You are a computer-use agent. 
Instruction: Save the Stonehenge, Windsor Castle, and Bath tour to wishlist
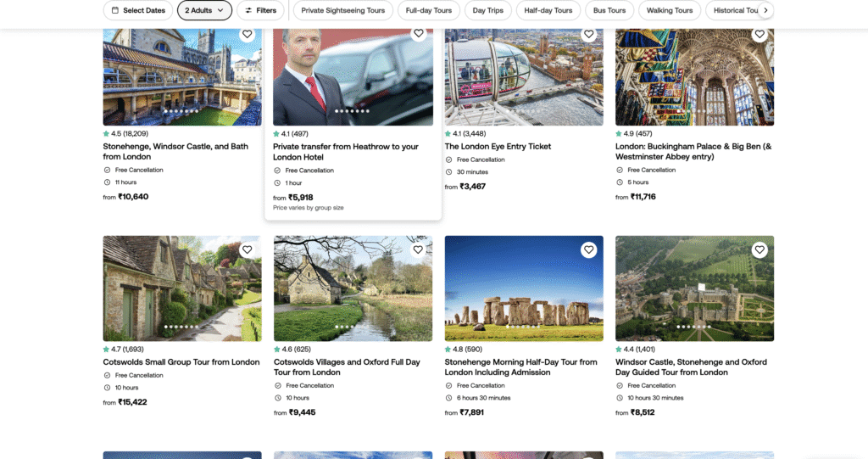[x=247, y=35]
